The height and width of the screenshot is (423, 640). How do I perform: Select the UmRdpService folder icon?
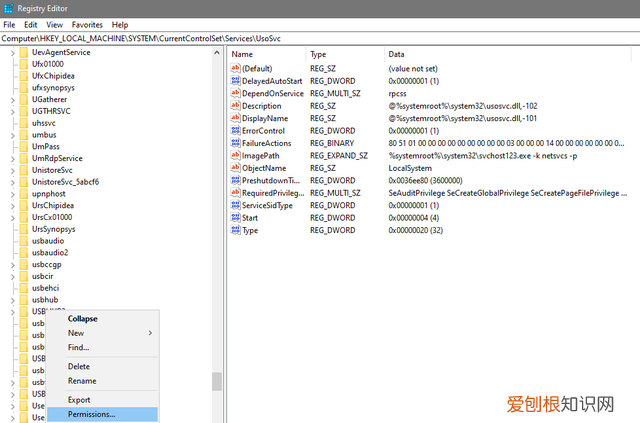point(24,158)
